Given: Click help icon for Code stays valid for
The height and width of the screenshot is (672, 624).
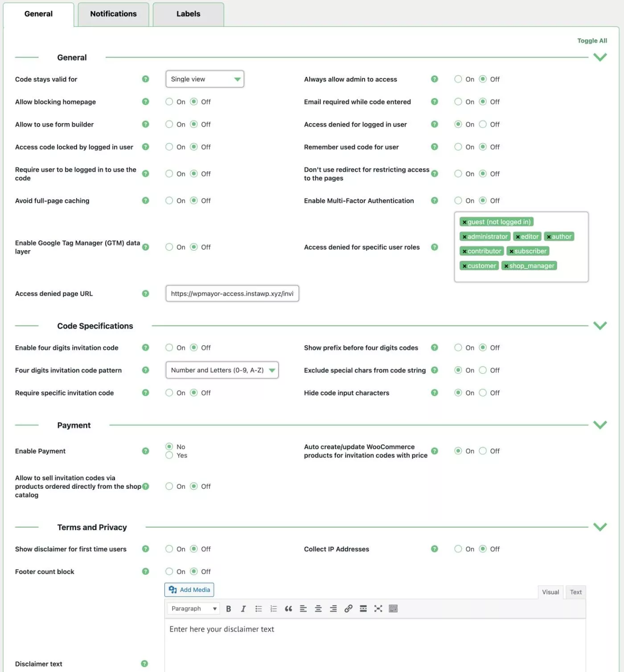Looking at the screenshot, I should coord(145,79).
